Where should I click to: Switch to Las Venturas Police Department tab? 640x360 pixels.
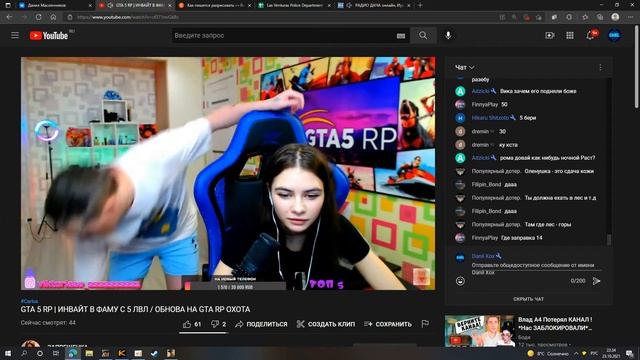[x=294, y=5]
